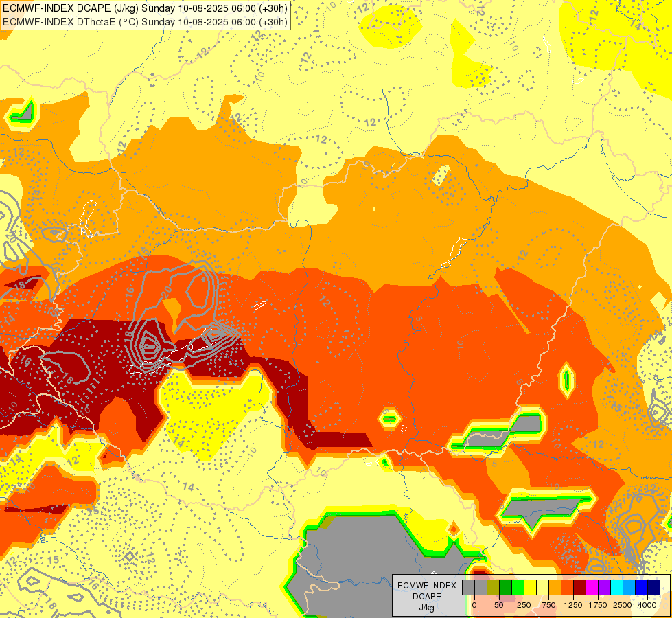Pick the pure blue legend swatch
Screen dimensions: 672x618
(x=642, y=588)
